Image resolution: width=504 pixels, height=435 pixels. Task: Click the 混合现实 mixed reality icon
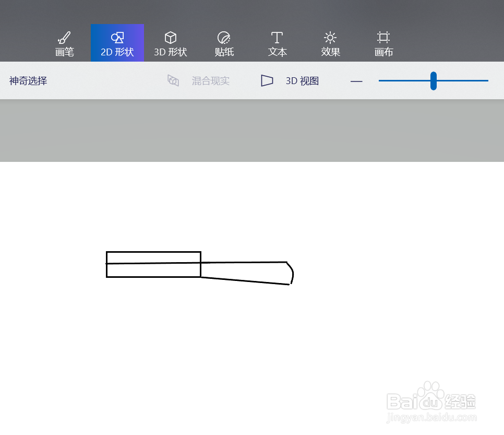(173, 80)
